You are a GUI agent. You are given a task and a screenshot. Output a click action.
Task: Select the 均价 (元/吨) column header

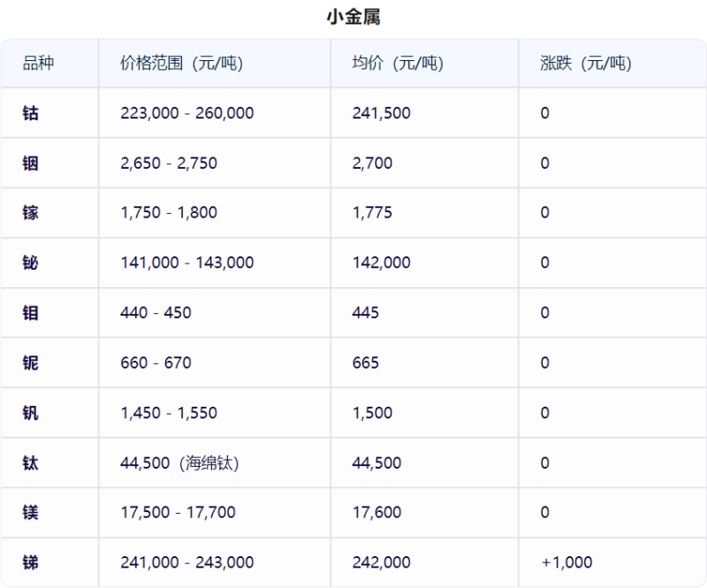click(398, 64)
